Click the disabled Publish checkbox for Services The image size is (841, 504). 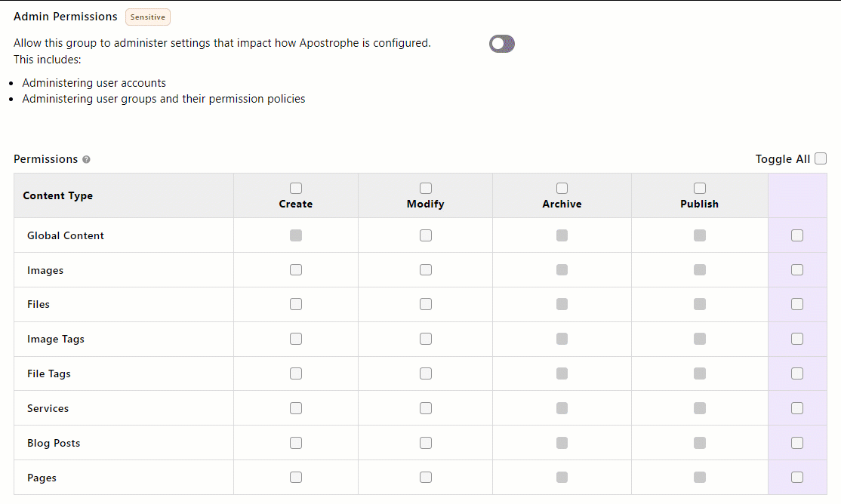(699, 408)
